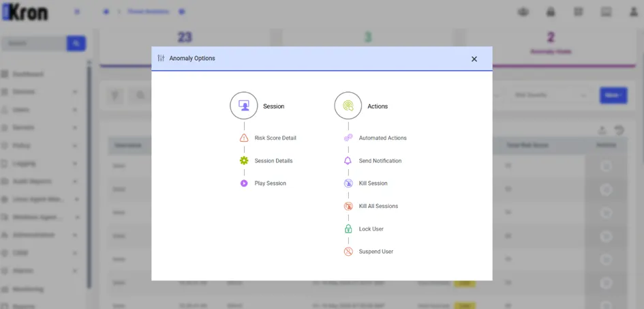The image size is (644, 309).
Task: Open Automated Actions via gears icon
Action: click(x=348, y=138)
